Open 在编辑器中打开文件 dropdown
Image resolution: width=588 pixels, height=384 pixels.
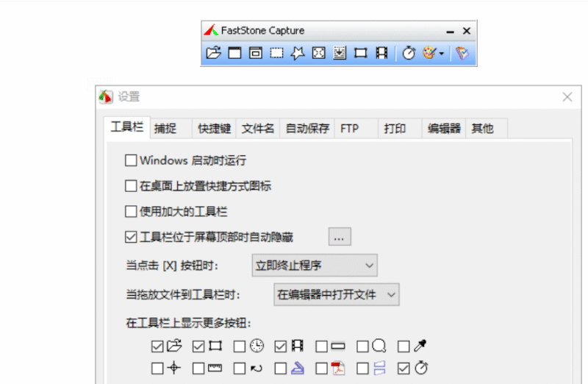tap(337, 295)
